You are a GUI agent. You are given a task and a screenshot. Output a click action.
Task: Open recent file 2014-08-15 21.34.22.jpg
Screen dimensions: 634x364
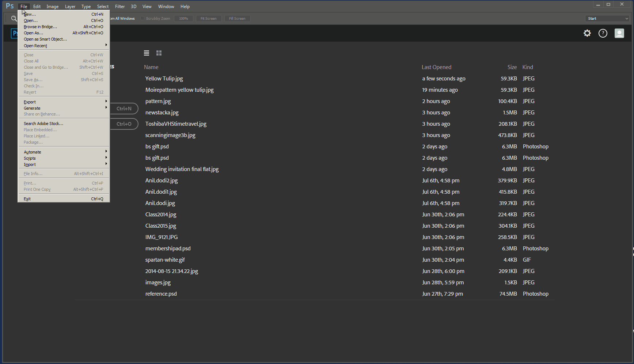tap(172, 271)
